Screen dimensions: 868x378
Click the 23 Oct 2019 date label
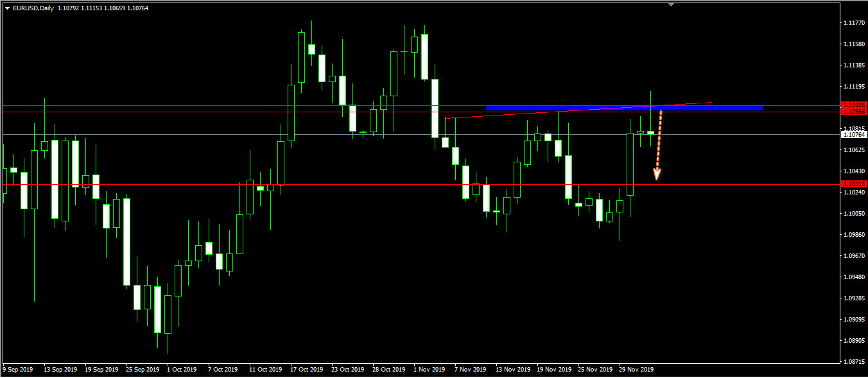(349, 370)
